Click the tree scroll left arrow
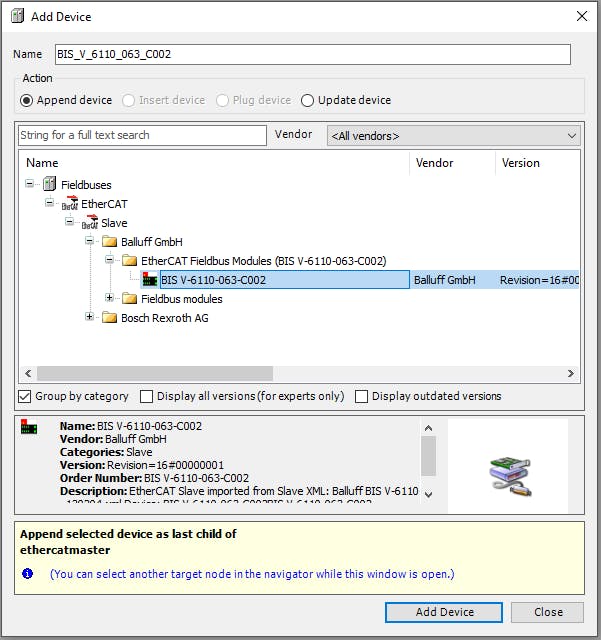 pos(28,373)
